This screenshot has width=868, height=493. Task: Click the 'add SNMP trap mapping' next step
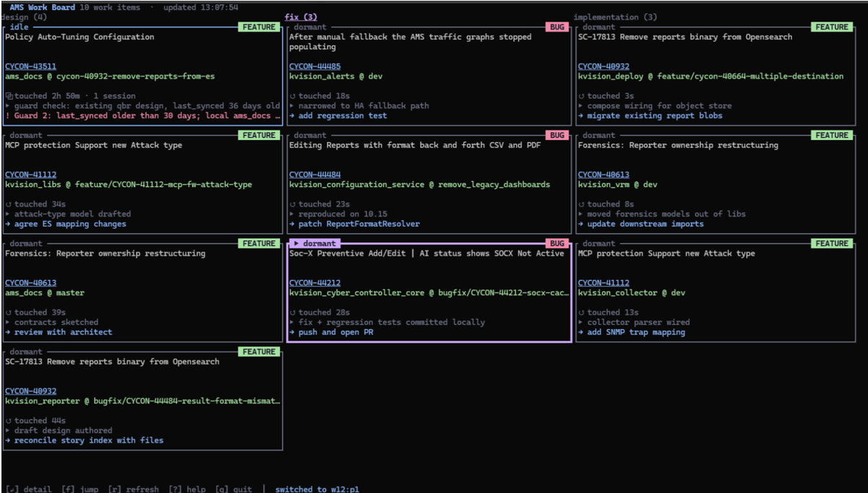pos(631,332)
